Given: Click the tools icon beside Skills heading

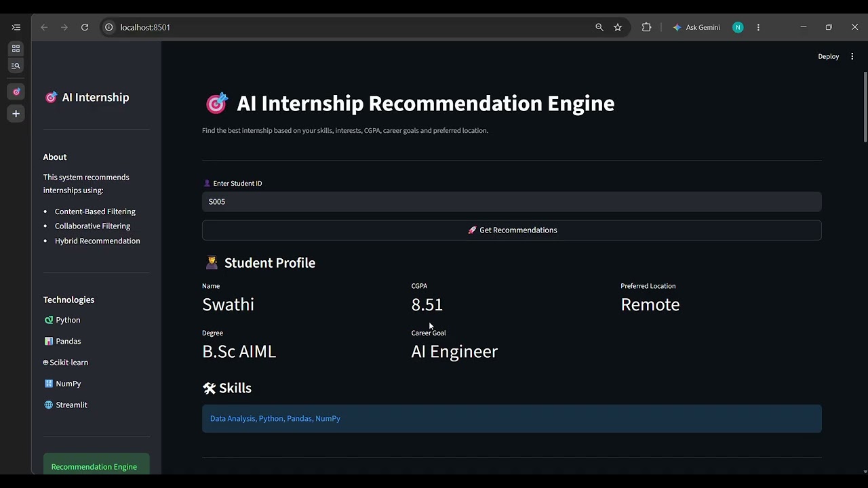Looking at the screenshot, I should tap(209, 388).
